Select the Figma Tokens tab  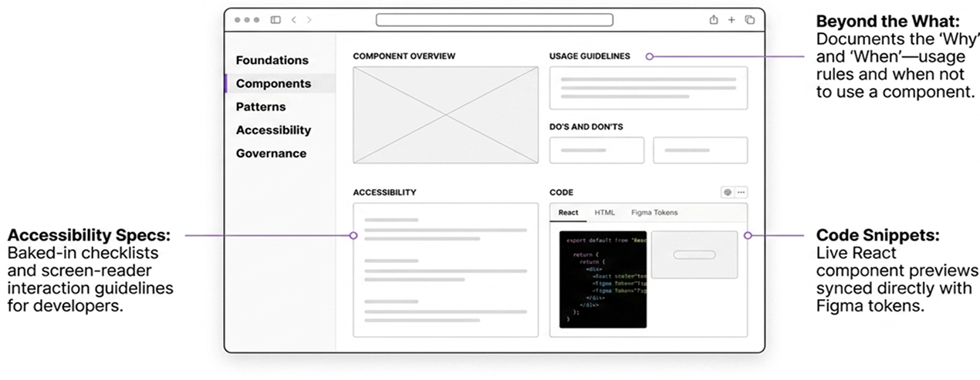coord(654,213)
